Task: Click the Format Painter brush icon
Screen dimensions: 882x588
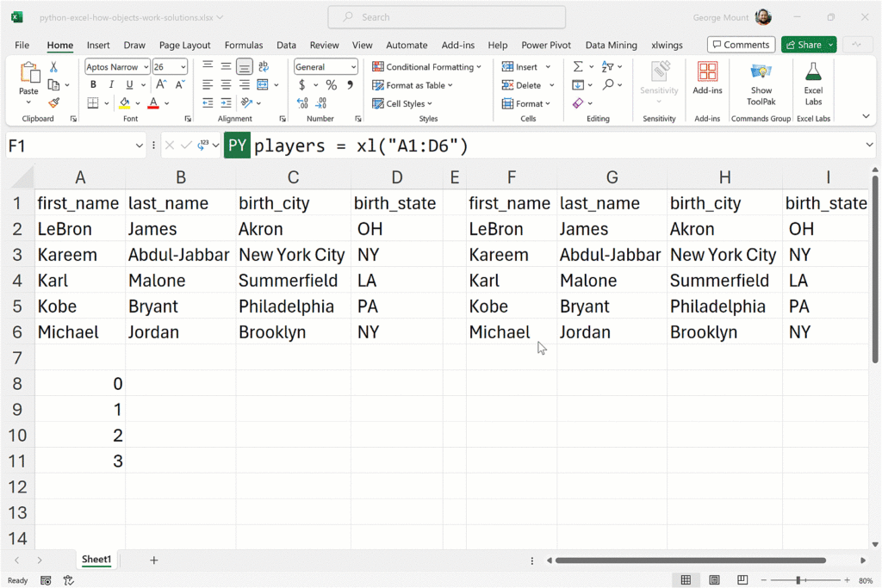Action: pos(53,103)
